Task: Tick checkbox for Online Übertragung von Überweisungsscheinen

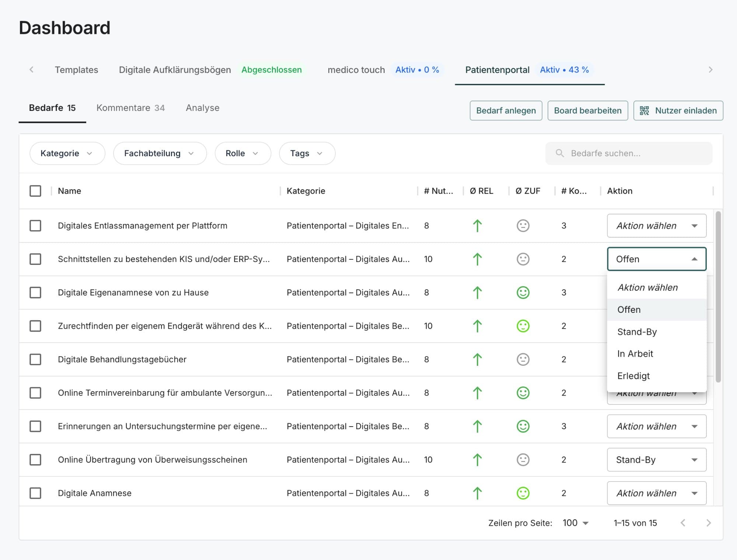Action: click(x=35, y=459)
